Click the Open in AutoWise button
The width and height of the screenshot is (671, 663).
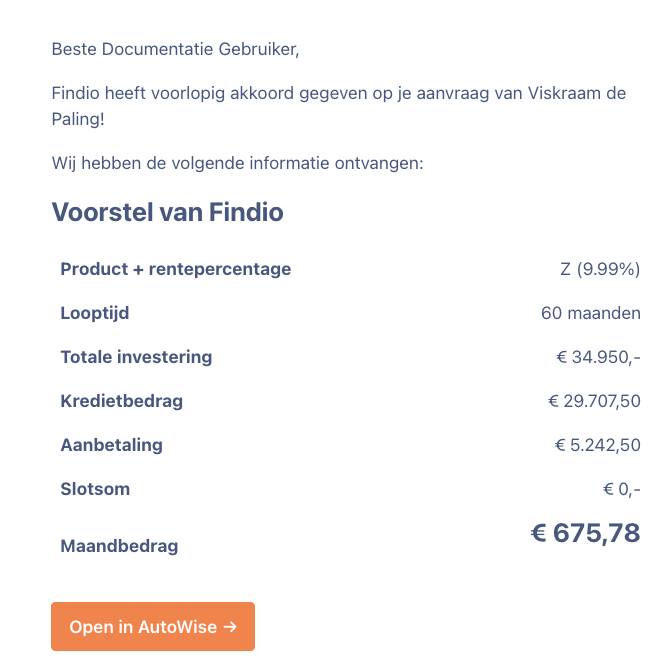pyautogui.click(x=153, y=627)
